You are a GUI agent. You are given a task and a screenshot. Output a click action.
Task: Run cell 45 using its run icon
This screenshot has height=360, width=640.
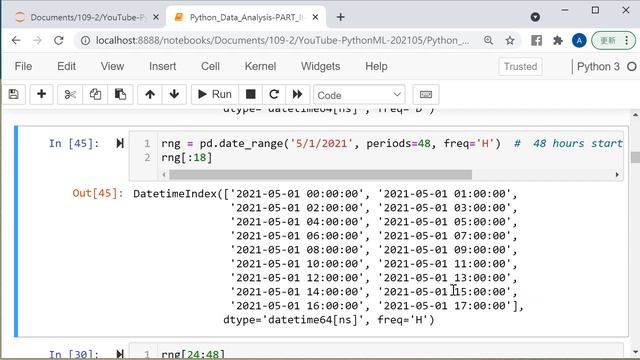120,143
